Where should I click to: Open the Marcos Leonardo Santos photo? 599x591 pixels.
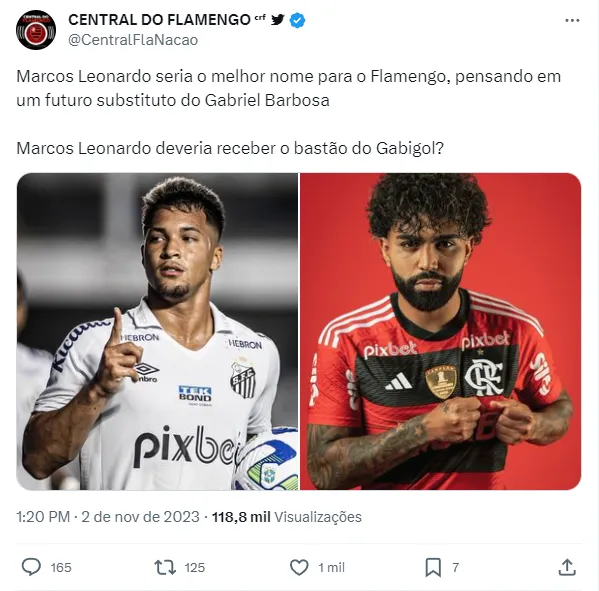click(157, 331)
